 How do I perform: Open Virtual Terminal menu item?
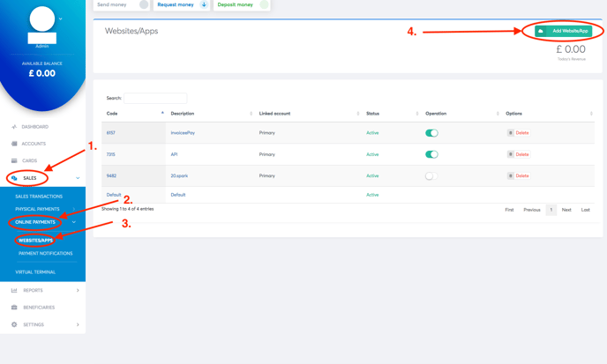click(x=35, y=272)
